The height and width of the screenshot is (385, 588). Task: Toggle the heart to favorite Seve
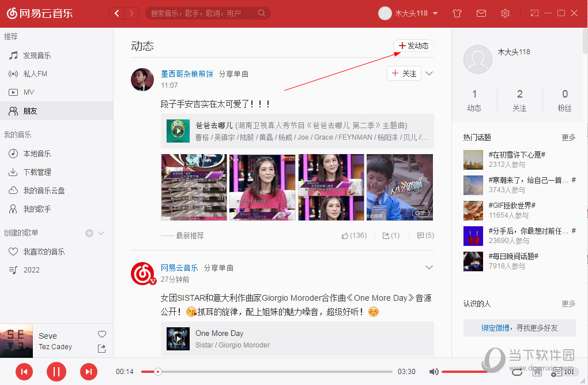tap(102, 334)
